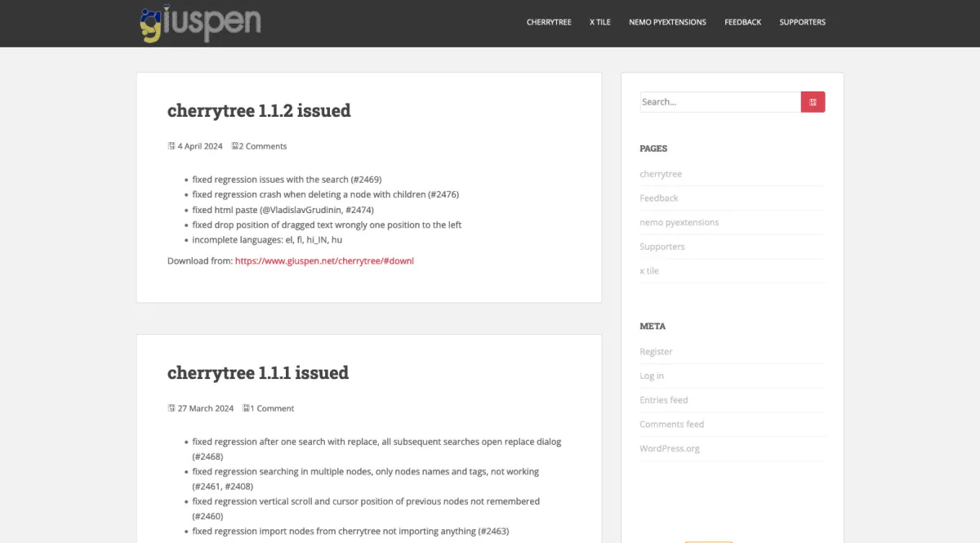Click calendar icon beside 27 March 2024
The image size is (980, 543).
171,408
